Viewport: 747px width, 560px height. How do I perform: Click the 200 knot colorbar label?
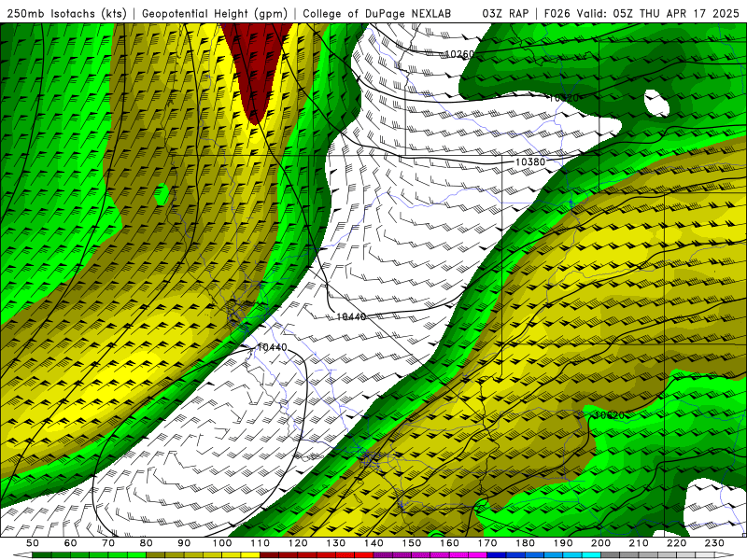(600, 543)
